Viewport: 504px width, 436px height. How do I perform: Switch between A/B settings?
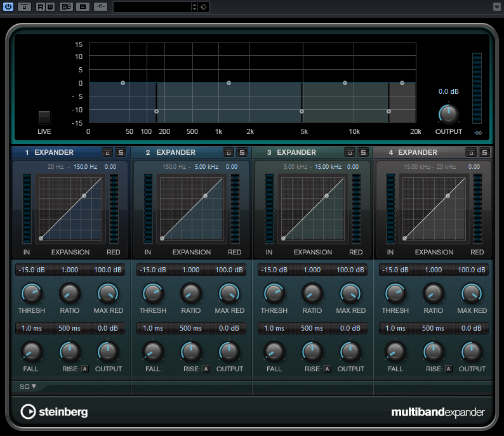[66, 6]
